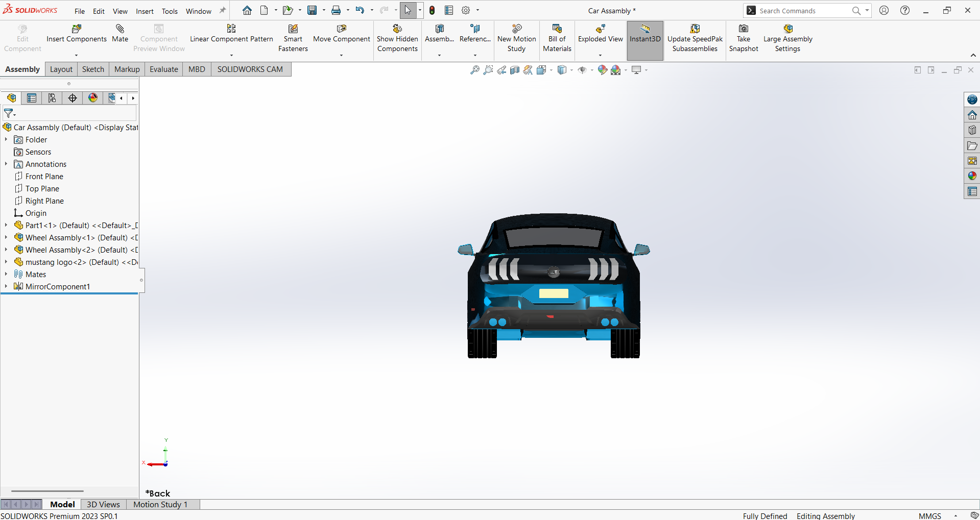Launch Smart Fasteners

pos(293,38)
